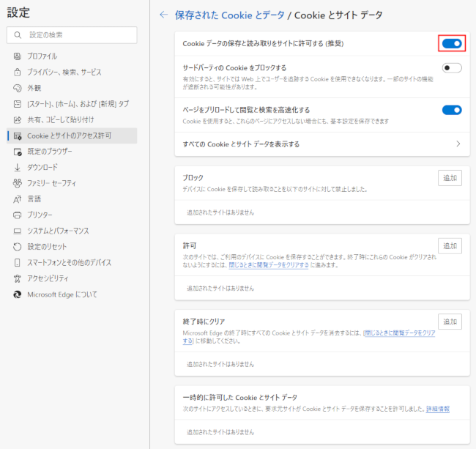This screenshot has width=476, height=449.
Task: Click the Edge logo icon for About Microsoft Edge
Action: [x=18, y=294]
